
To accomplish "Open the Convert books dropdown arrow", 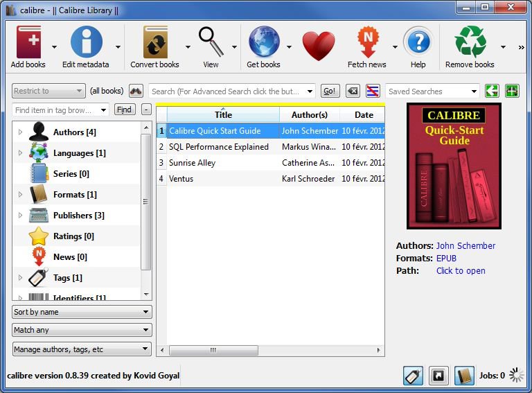I will click(188, 47).
